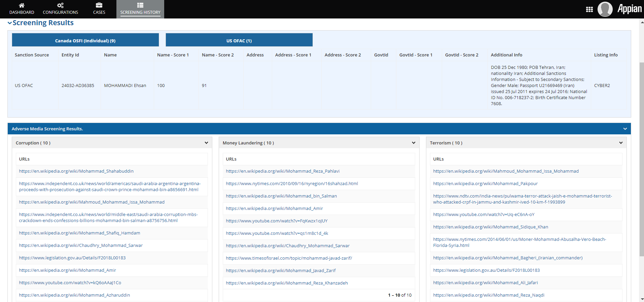Open Corruption Mahmoud_Mohammad_Issa_Mohammad link
644x302 pixels.
tap(92, 202)
